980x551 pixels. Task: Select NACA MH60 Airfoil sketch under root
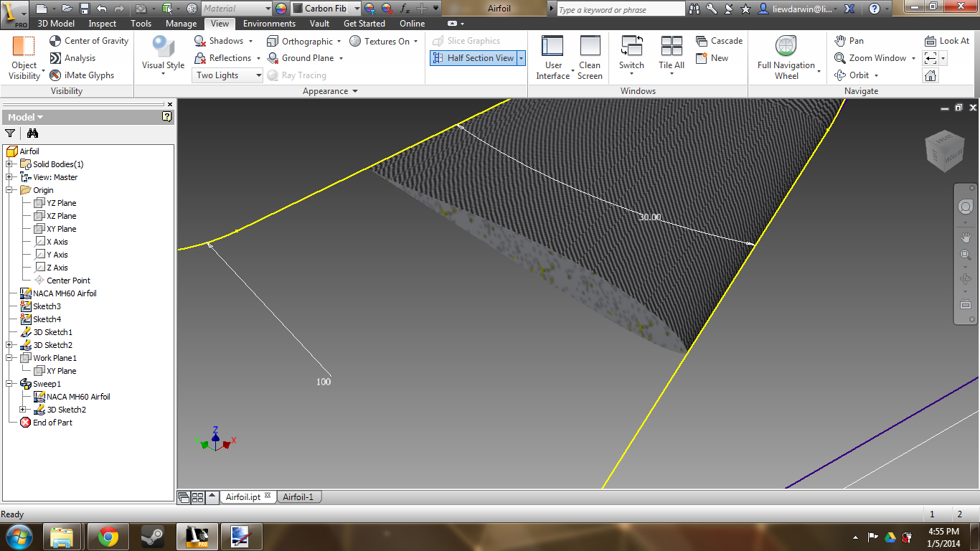[x=65, y=293]
